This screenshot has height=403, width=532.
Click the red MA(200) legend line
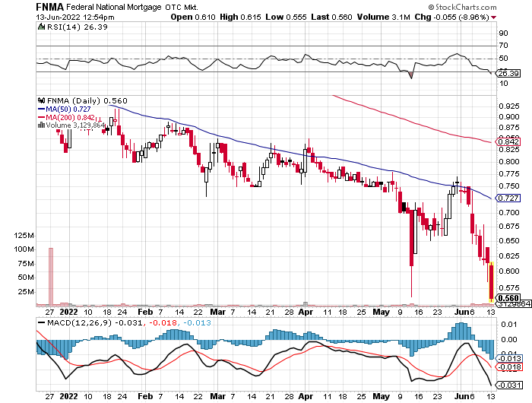pyautogui.click(x=41, y=117)
